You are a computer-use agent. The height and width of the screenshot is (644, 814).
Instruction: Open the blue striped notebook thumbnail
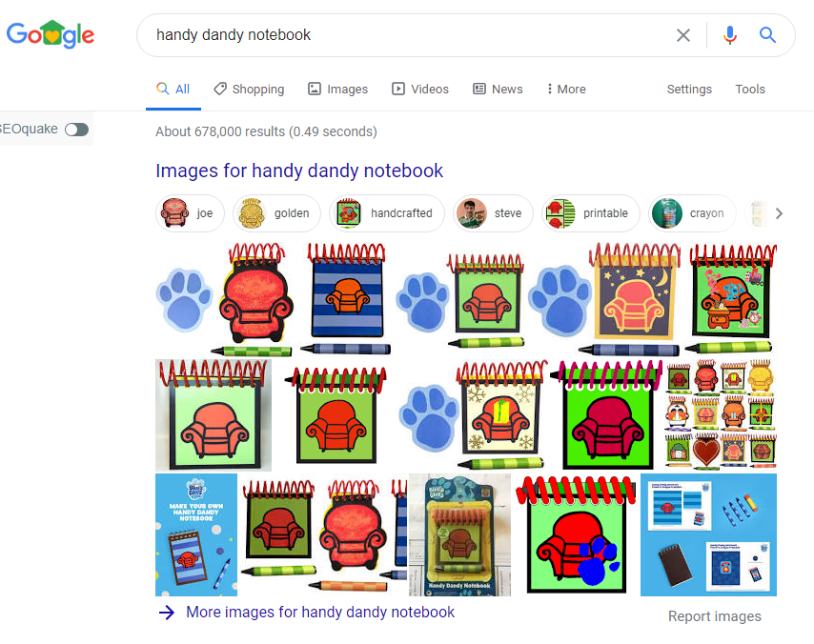346,299
